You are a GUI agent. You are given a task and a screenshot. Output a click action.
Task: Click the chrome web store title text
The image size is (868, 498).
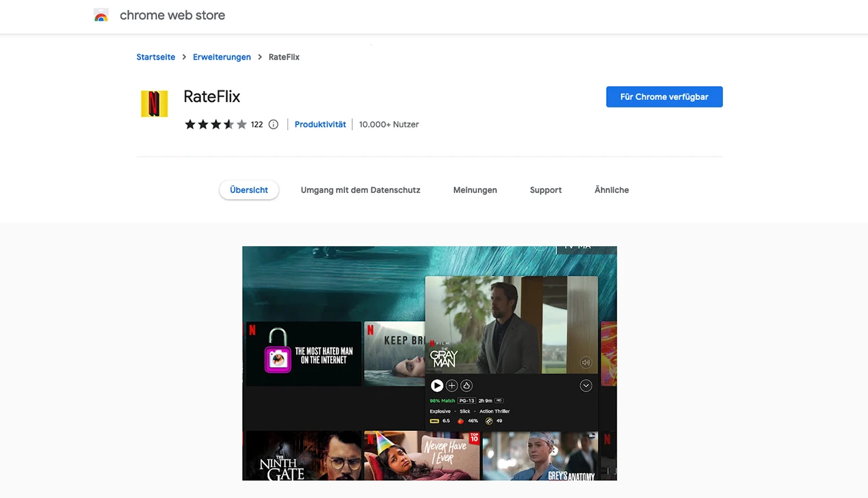pos(172,15)
